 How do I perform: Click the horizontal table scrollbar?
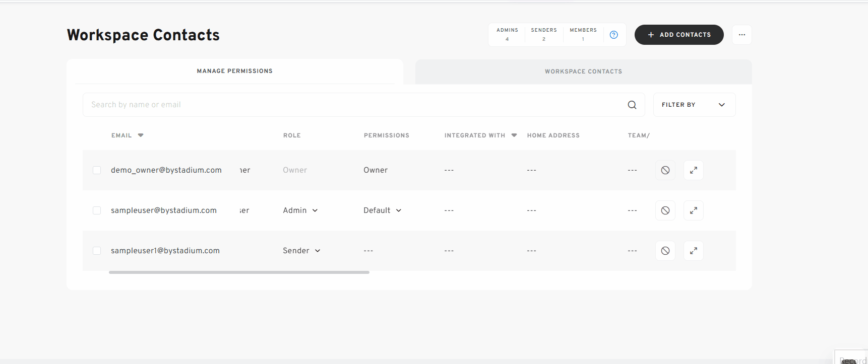coord(239,272)
